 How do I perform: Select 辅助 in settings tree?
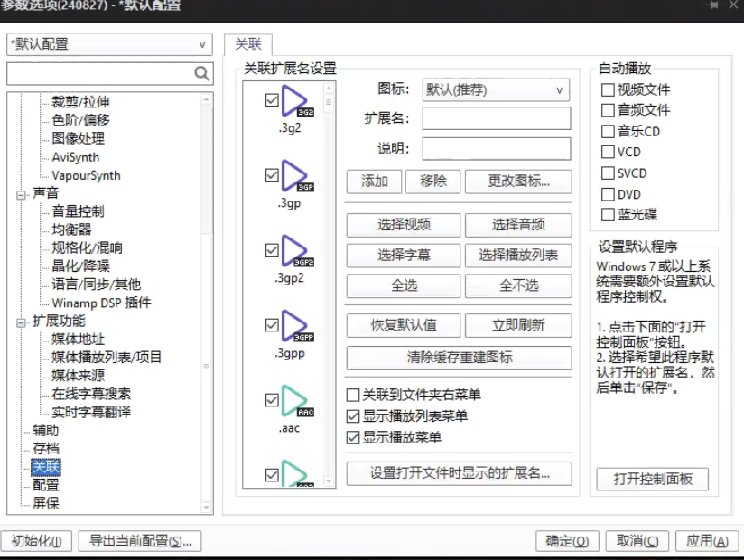45,431
